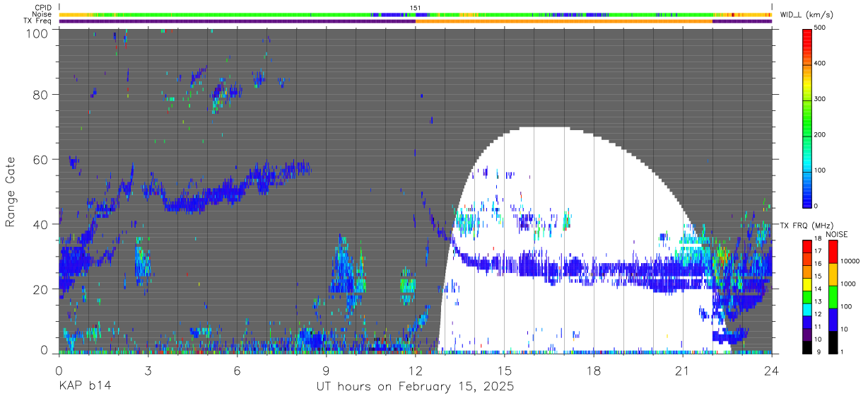Click the 1000 tick on noise legend

click(848, 284)
